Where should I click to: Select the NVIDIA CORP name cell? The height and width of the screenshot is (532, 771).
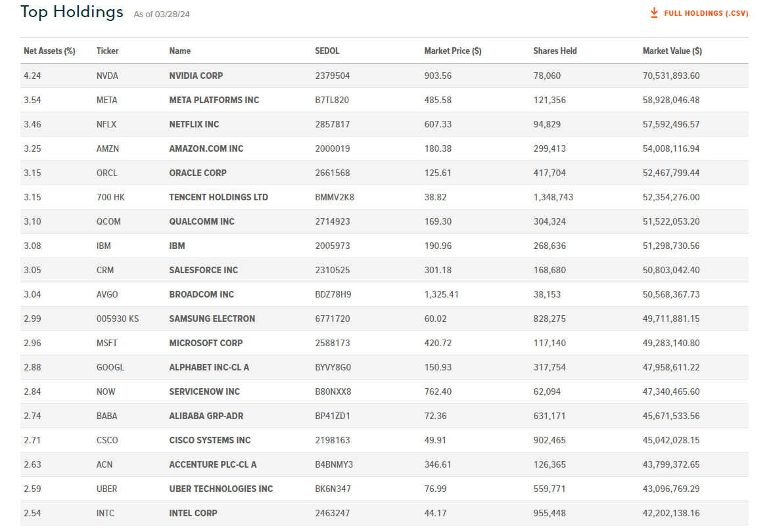click(196, 76)
